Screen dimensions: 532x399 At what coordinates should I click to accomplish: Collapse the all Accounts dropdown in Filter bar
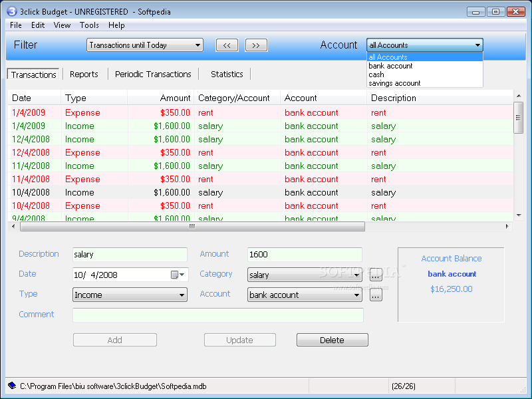[x=424, y=45]
